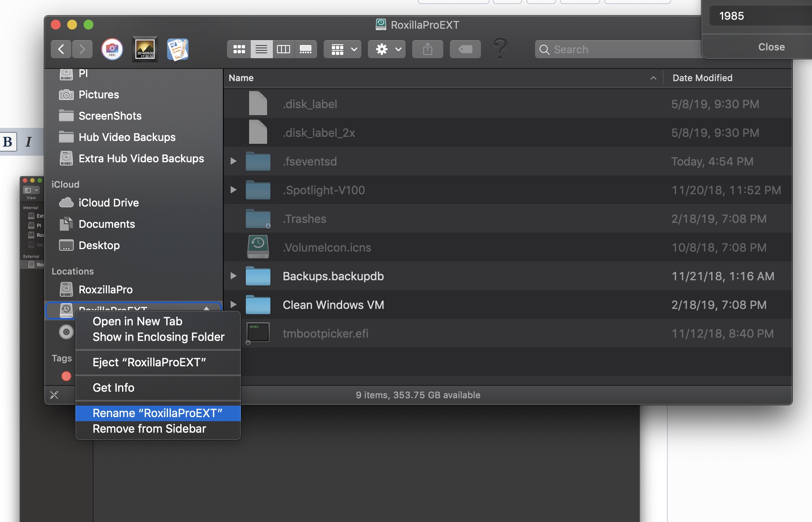Screen dimensions: 812x522
Task: Go back with the Finder back arrow
Action: pos(61,49)
